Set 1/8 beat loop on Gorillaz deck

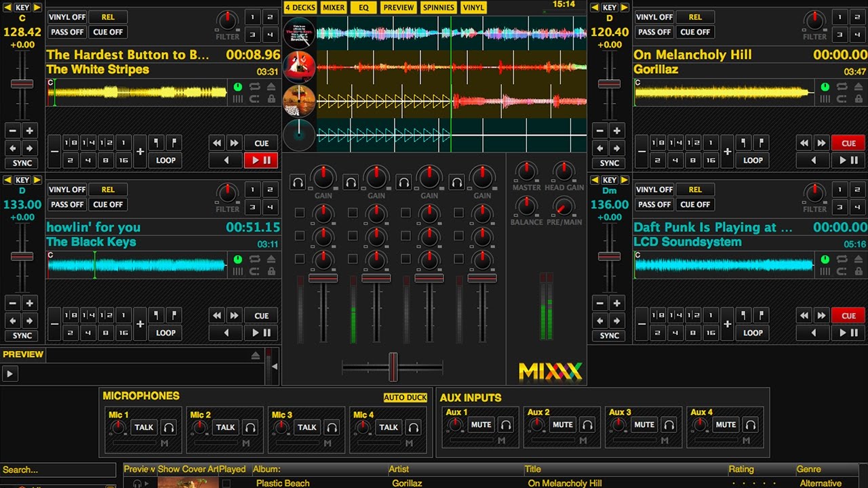(x=658, y=143)
